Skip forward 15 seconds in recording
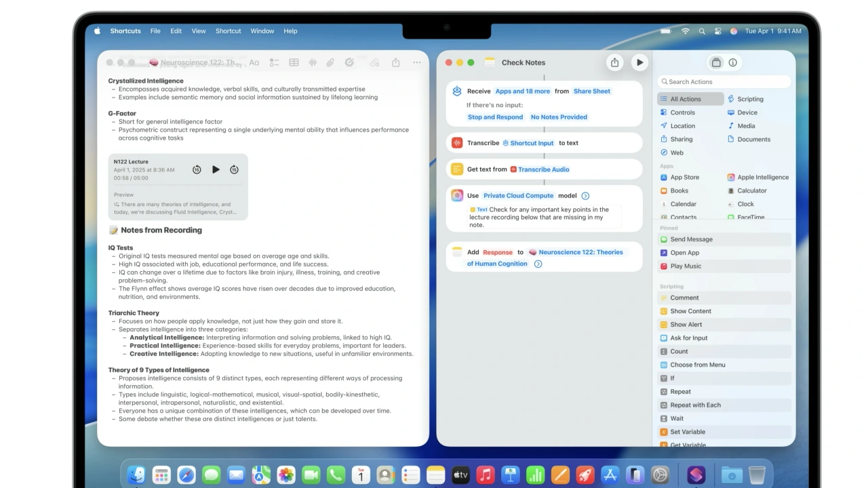The image size is (868, 488). pyautogui.click(x=234, y=169)
